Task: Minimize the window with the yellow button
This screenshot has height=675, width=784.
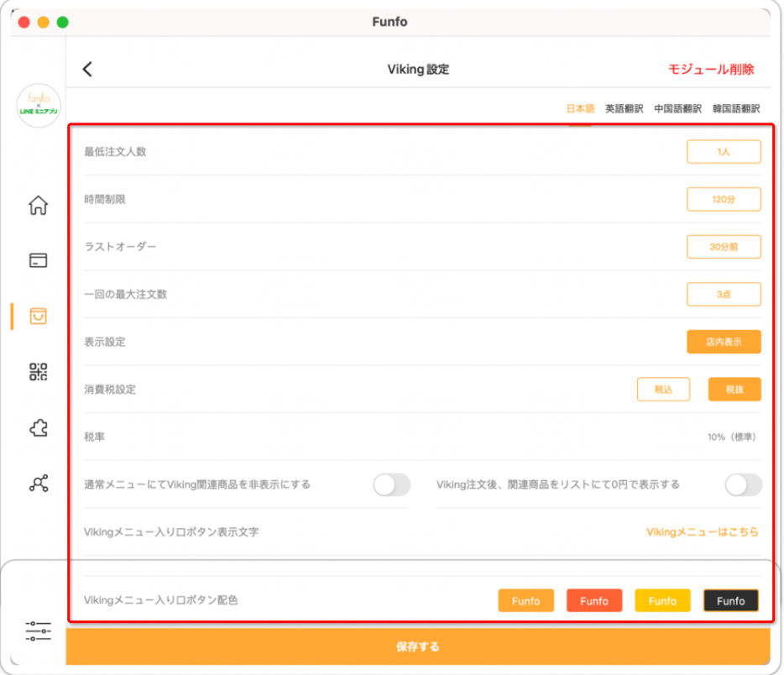Action: pyautogui.click(x=44, y=22)
